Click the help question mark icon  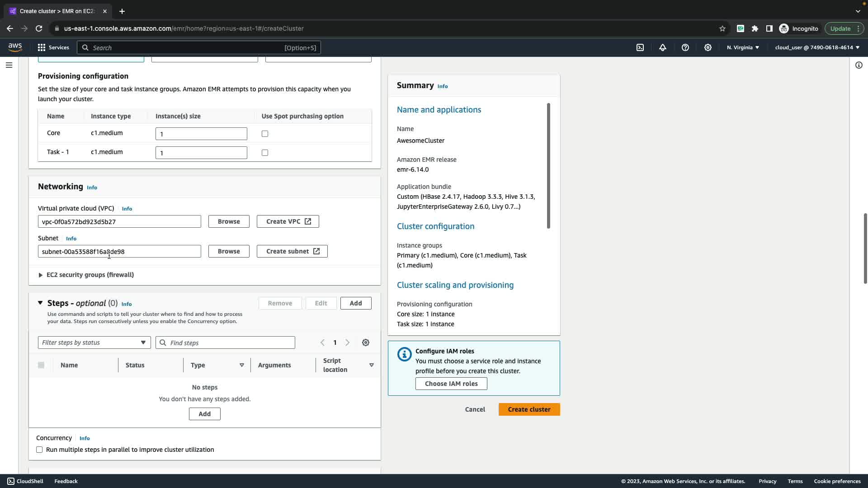click(x=685, y=47)
